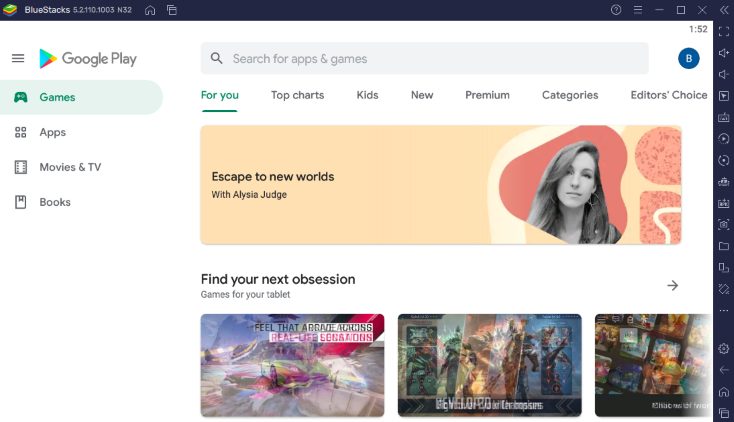Open the Google Play hamburger menu

(x=18, y=59)
